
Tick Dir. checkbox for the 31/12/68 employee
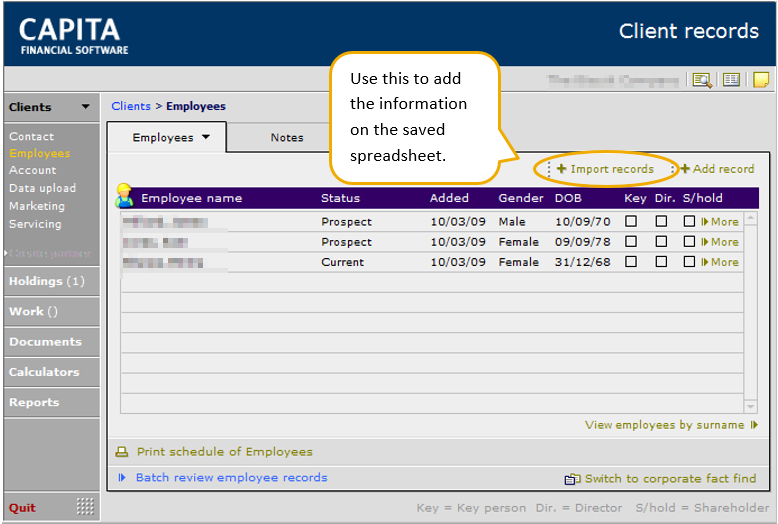pyautogui.click(x=661, y=261)
